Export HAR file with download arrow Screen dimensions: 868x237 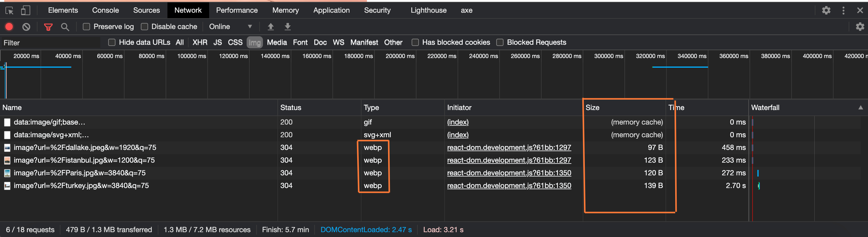click(x=287, y=27)
